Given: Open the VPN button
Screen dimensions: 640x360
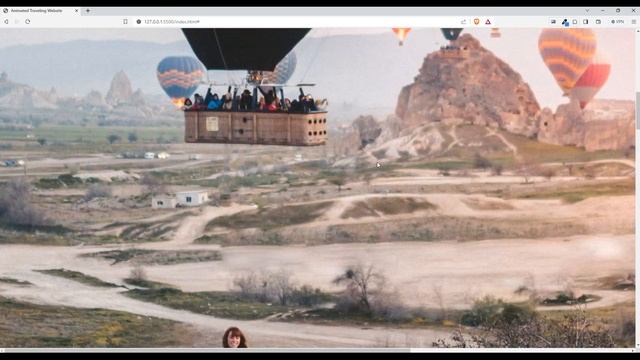Looking at the screenshot, I should pos(618,22).
